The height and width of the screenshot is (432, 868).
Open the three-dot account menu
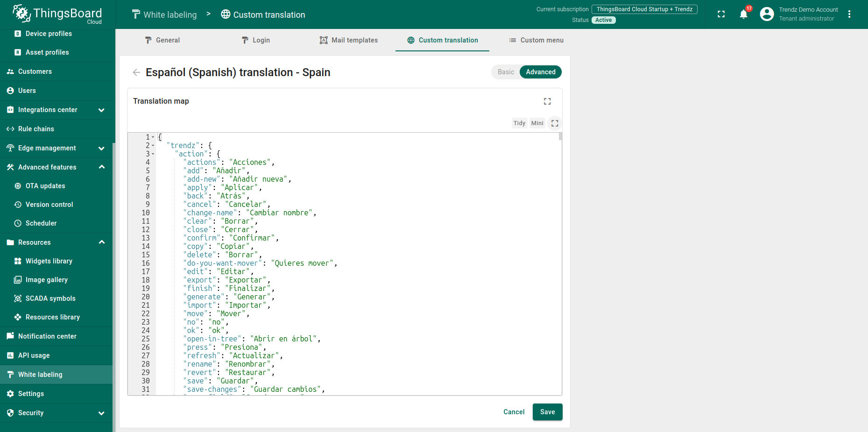tap(849, 14)
